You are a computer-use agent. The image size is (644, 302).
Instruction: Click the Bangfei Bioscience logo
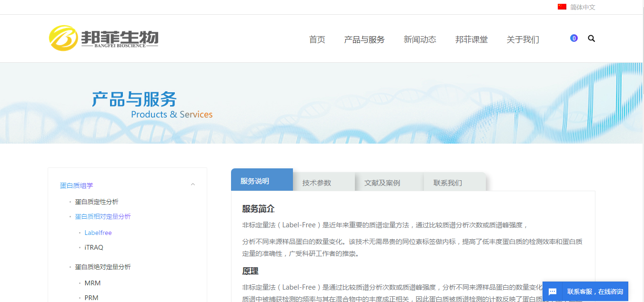tap(103, 38)
